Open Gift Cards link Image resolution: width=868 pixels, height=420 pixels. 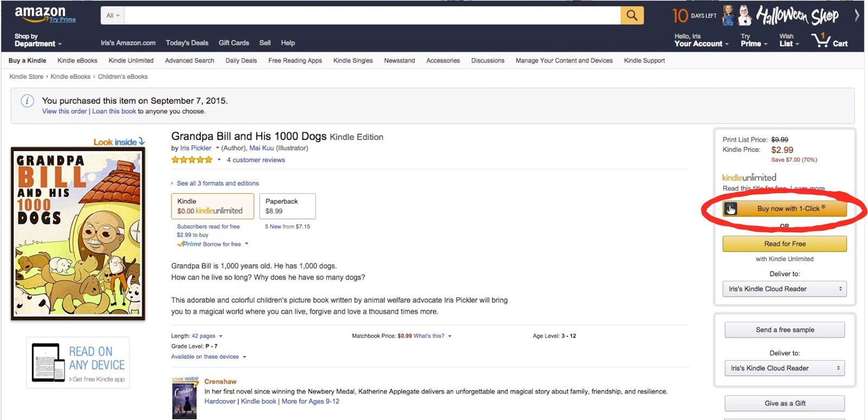click(x=234, y=43)
